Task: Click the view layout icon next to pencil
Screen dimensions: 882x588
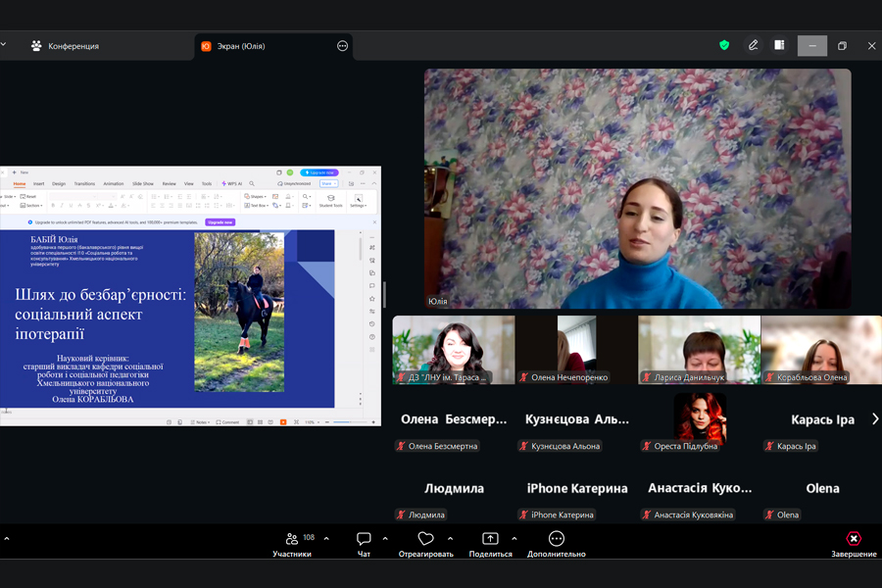Action: (779, 46)
